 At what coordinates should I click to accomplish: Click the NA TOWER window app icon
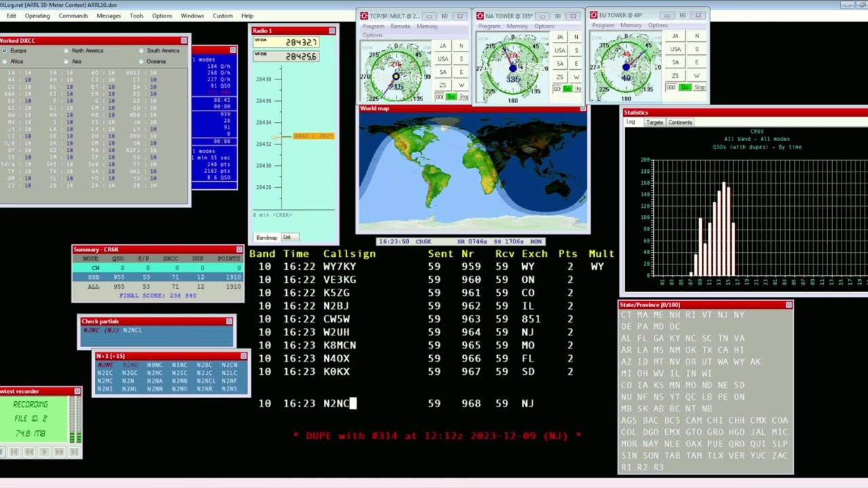point(480,16)
